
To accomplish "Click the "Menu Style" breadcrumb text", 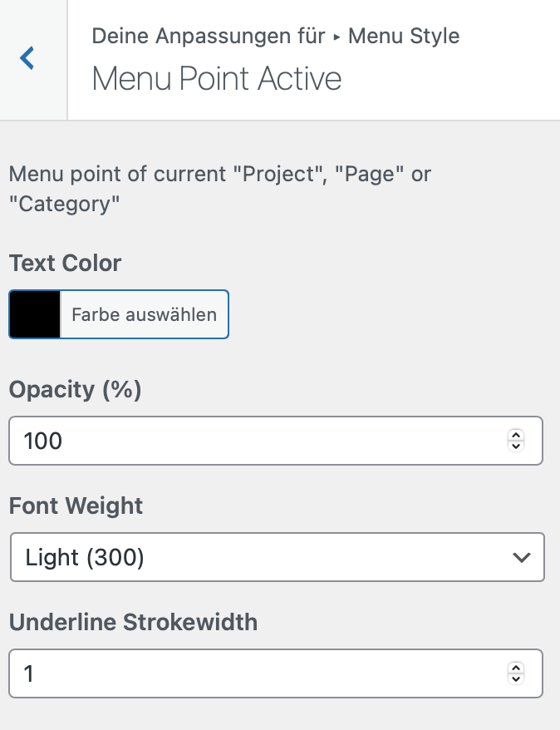I will [404, 37].
